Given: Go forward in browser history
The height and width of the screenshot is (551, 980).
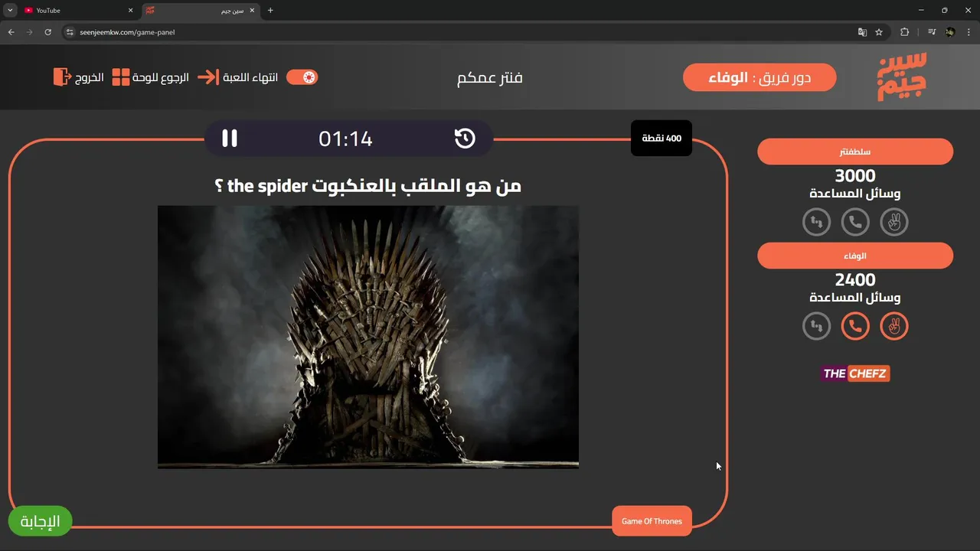Looking at the screenshot, I should click(29, 32).
